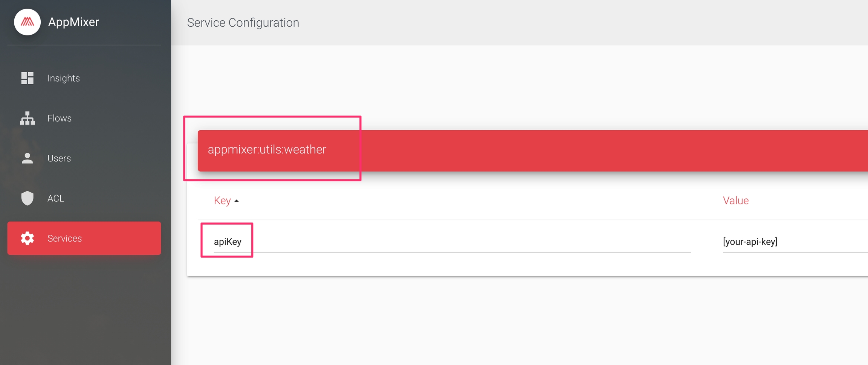Screen dimensions: 868x365
Task: Toggle Key column sort arrow
Action: 237,201
